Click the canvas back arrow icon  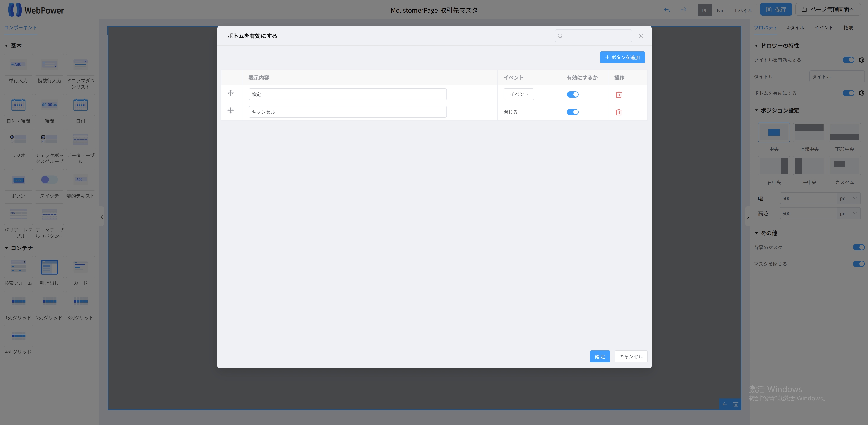[x=725, y=404]
